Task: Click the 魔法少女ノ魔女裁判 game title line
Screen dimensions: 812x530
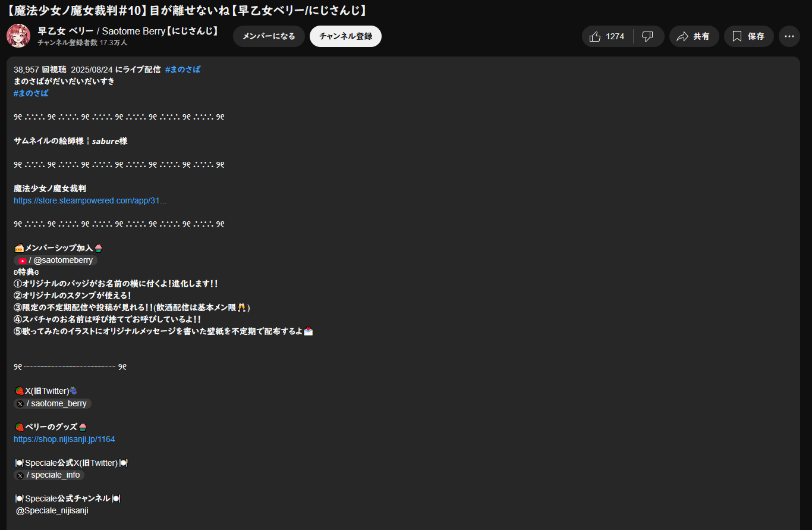Action: (50, 189)
